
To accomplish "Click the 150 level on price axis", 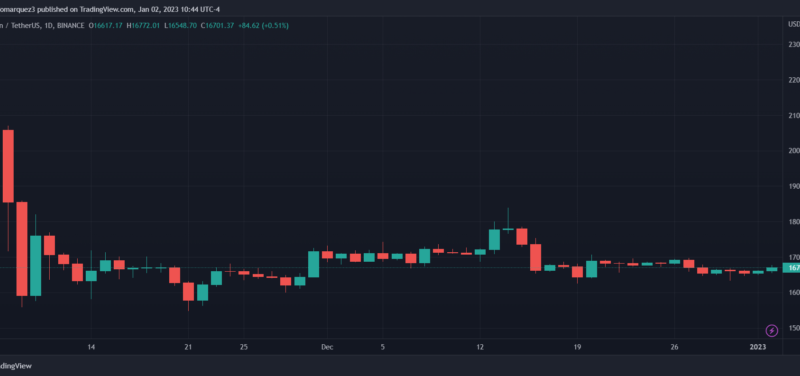I will point(794,328).
